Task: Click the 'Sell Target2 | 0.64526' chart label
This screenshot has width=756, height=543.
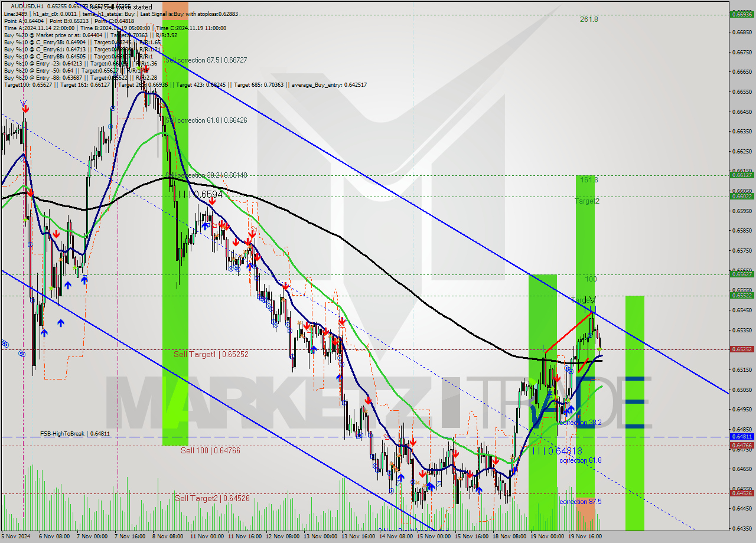Action: [212, 498]
